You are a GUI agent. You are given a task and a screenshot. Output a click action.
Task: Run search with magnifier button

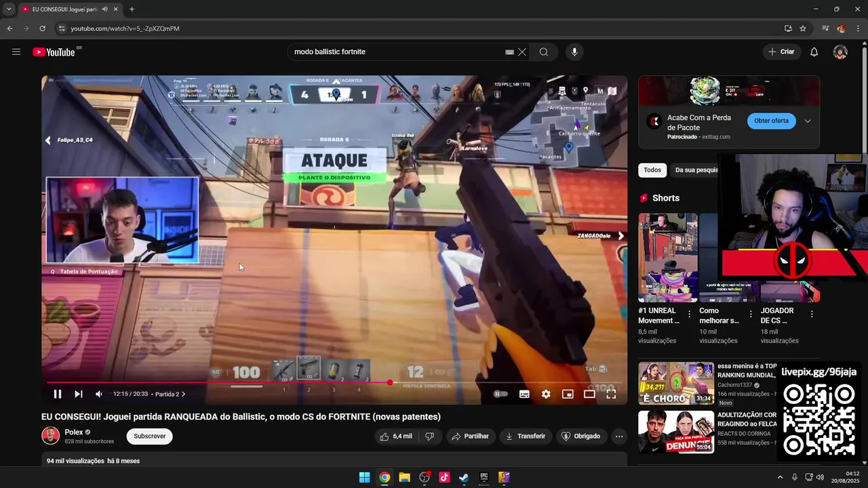pos(544,52)
